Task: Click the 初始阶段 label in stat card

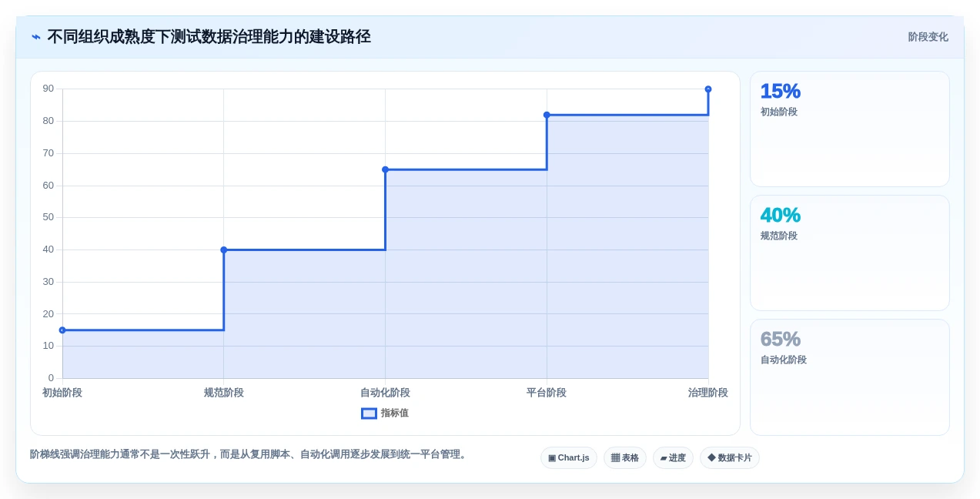Action: tap(779, 112)
